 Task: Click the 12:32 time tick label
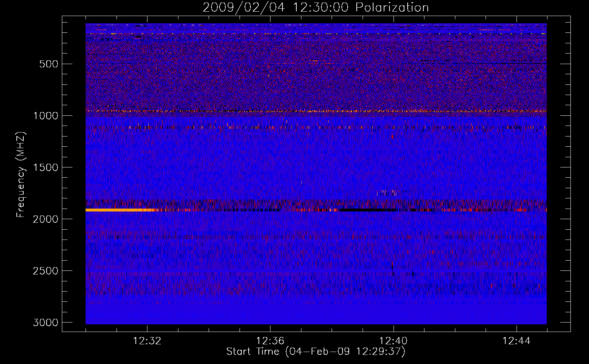pyautogui.click(x=147, y=341)
